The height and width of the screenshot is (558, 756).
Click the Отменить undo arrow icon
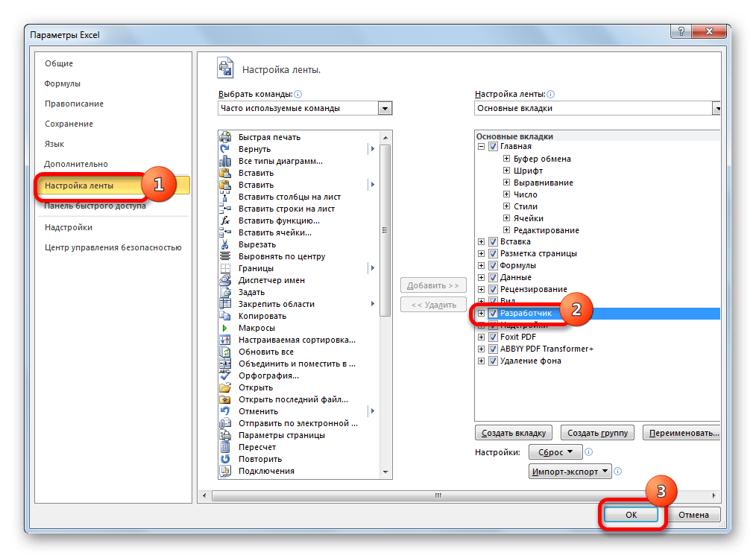click(x=225, y=411)
